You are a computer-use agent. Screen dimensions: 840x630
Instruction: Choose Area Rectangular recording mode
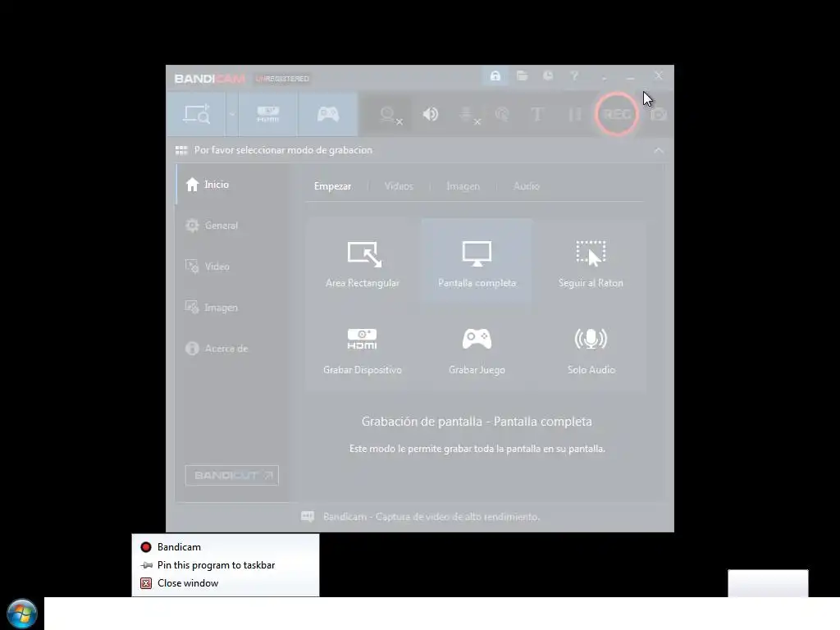pos(363,262)
